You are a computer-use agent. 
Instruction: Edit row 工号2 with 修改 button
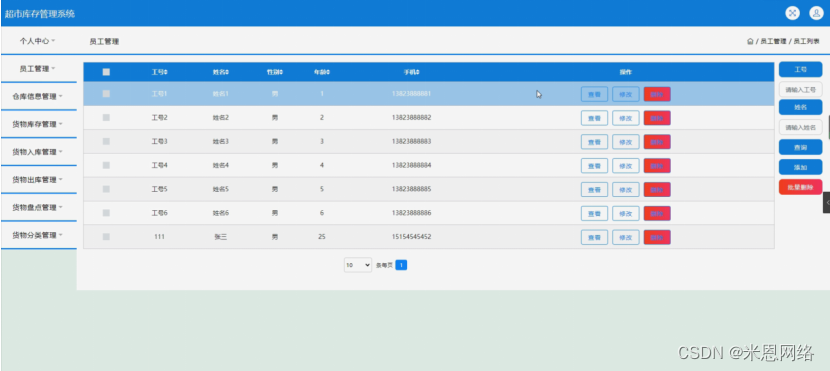[626, 118]
